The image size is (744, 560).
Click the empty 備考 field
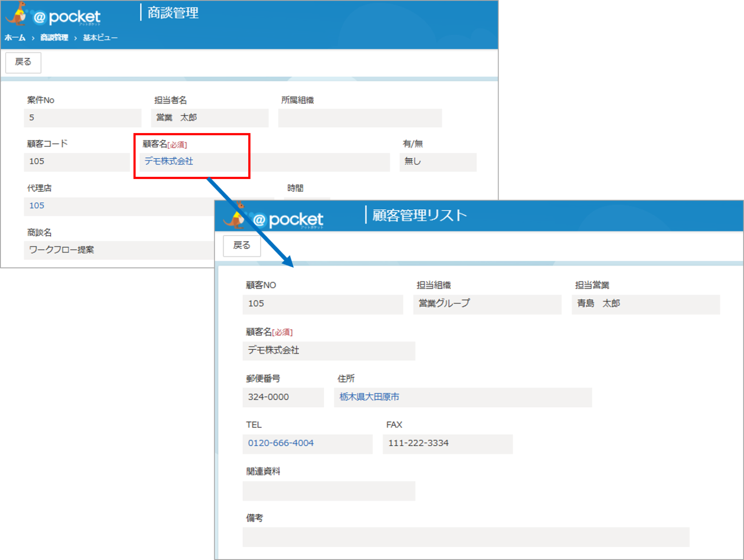pos(466,537)
